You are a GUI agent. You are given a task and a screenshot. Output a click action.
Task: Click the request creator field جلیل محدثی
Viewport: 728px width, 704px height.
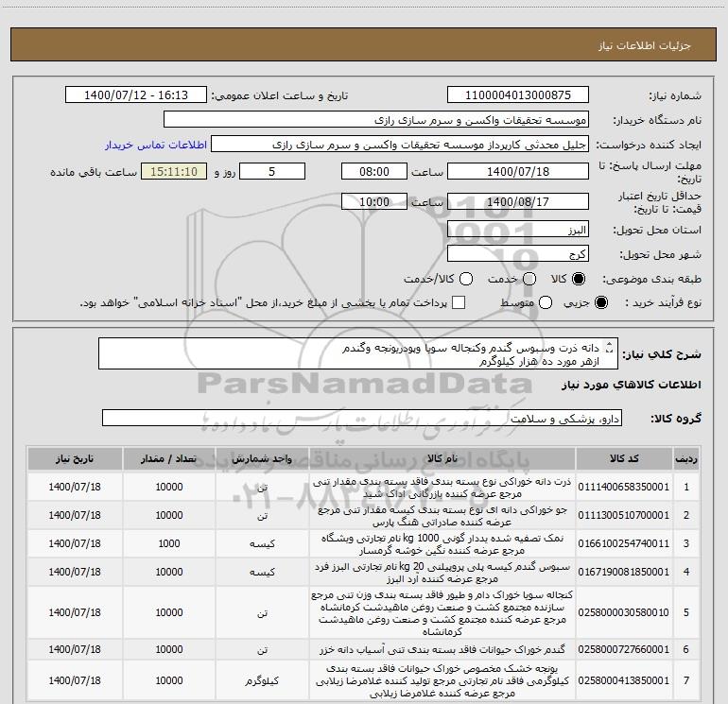[x=400, y=145]
